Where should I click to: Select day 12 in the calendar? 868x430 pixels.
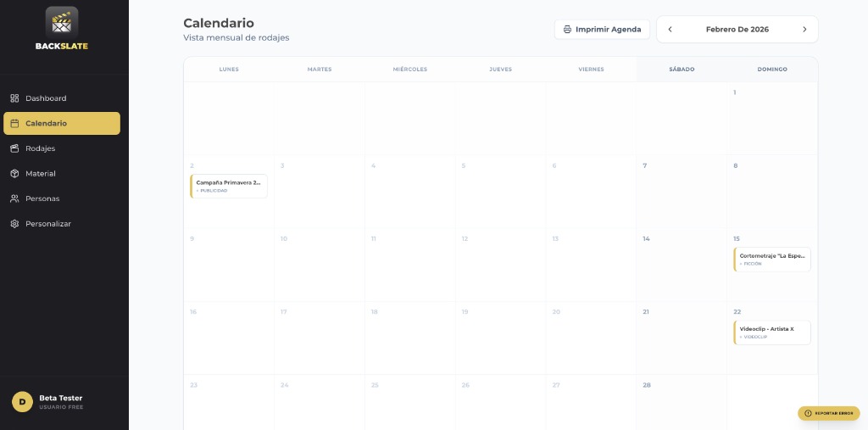pos(465,239)
